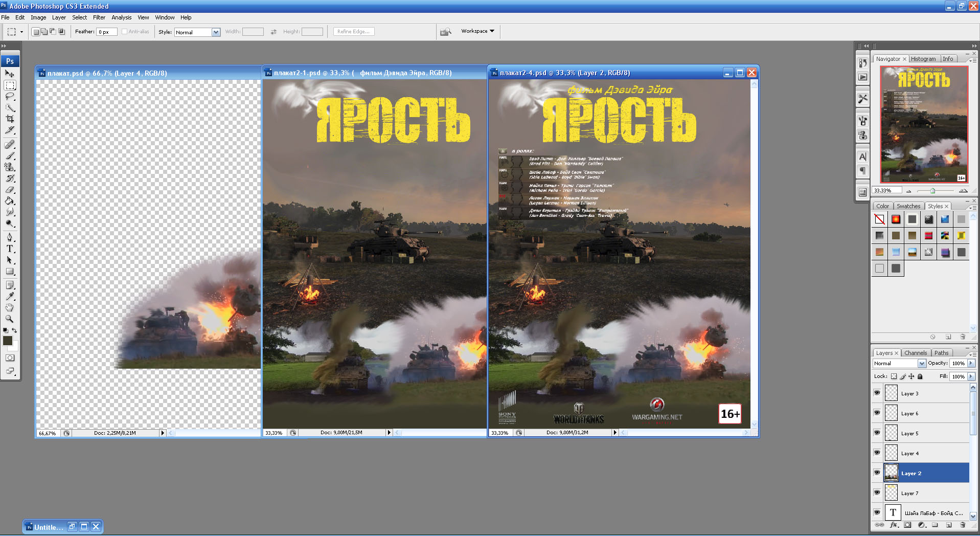Viewport: 980px width, 536px height.
Task: Hide Layer 2 visibility eye
Action: click(x=877, y=473)
